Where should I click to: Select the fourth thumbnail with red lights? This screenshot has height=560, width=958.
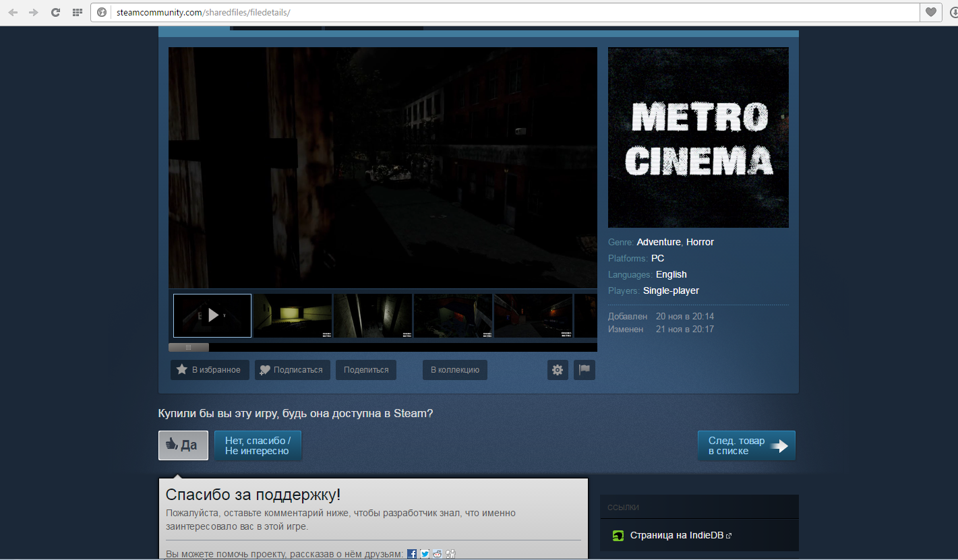point(453,315)
